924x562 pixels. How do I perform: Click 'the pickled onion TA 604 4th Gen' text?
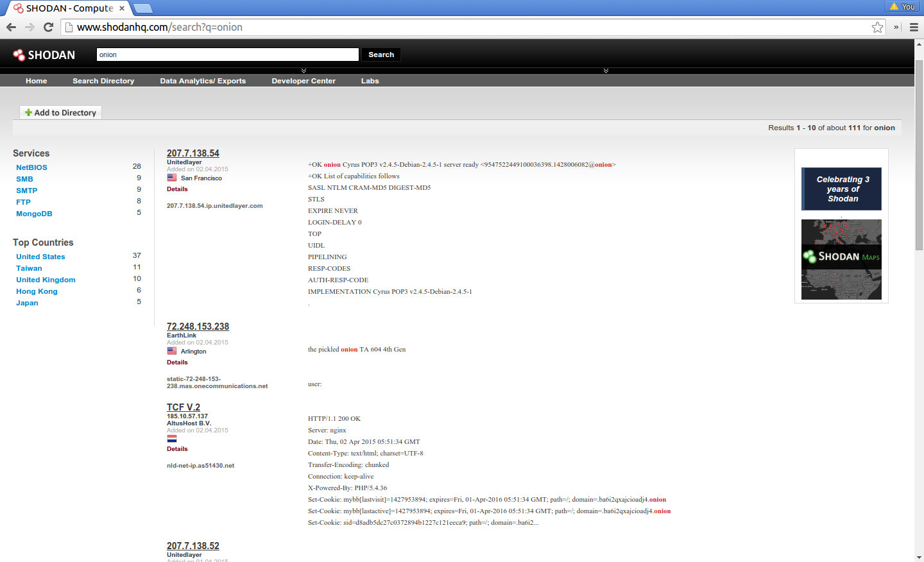pyautogui.click(x=357, y=350)
